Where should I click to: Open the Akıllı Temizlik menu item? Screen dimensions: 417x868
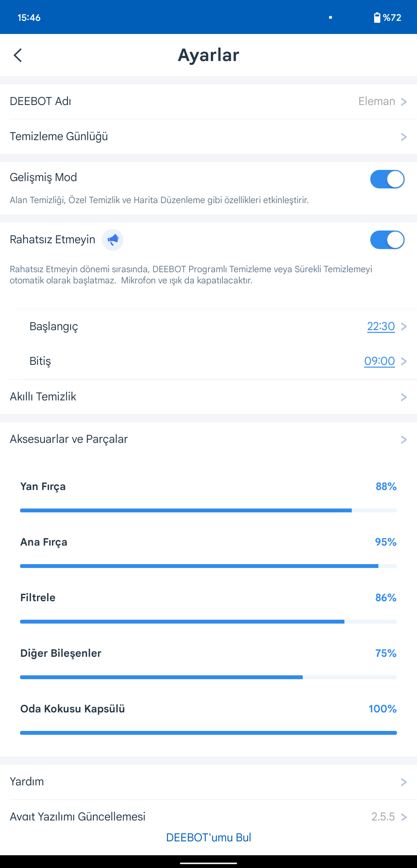(x=208, y=397)
